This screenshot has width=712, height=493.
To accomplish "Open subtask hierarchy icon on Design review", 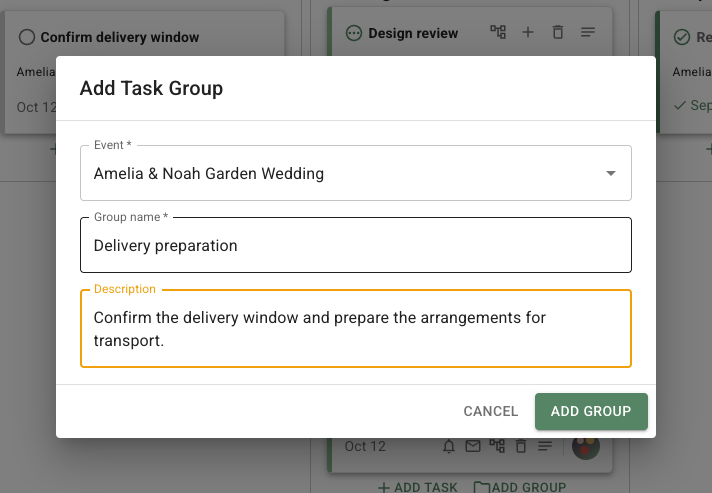I will 498,32.
